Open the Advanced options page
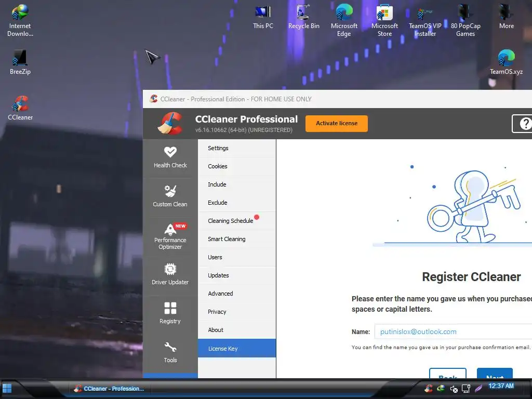 tap(237, 294)
